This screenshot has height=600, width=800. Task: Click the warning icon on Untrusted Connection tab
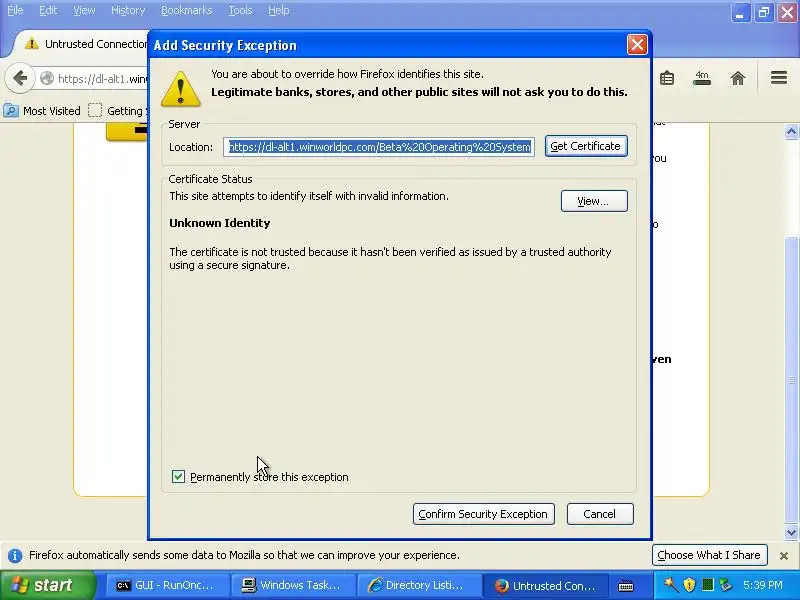coord(32,43)
